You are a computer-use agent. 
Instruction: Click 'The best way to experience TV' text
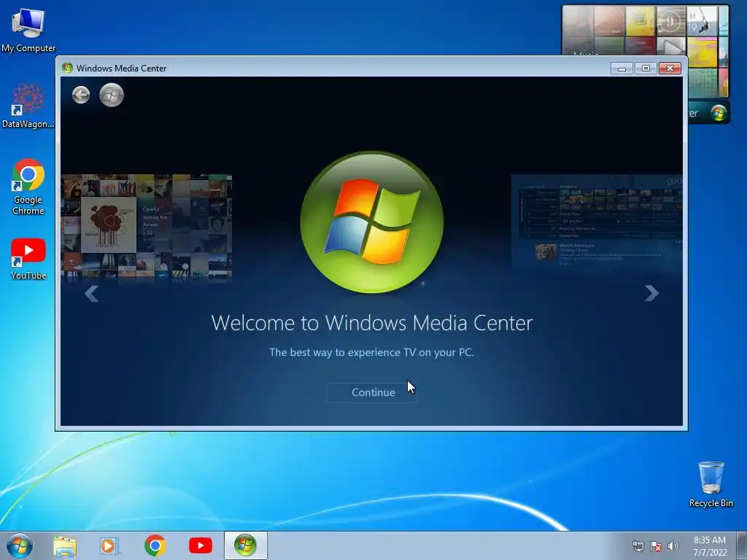pyautogui.click(x=371, y=352)
